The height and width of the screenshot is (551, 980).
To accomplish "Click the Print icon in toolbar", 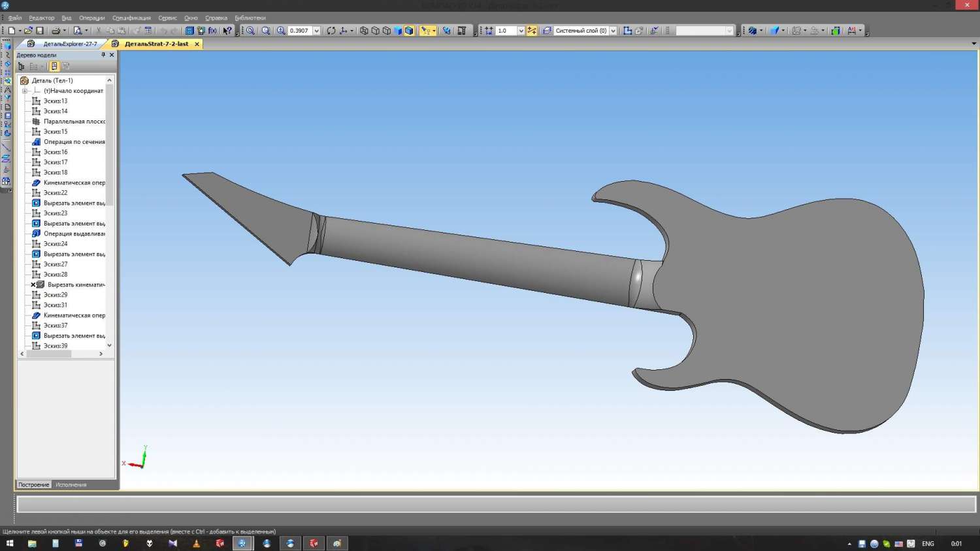I will click(x=56, y=31).
